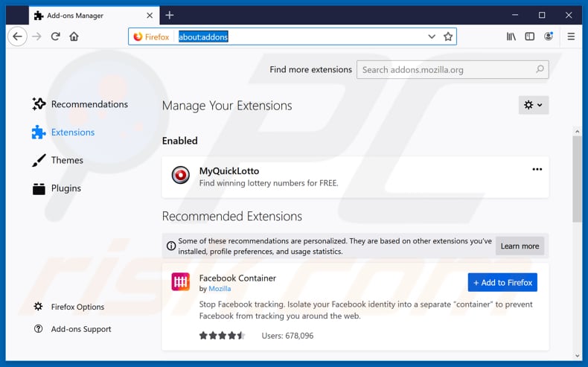588x367 pixels.
Task: Click the search magnifier icon in addons search
Action: click(540, 69)
